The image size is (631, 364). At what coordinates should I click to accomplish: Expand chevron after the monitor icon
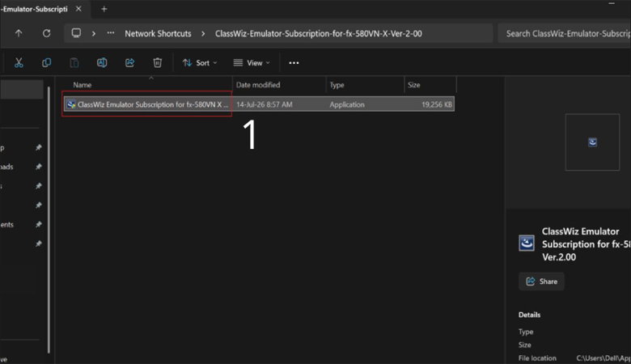(93, 33)
